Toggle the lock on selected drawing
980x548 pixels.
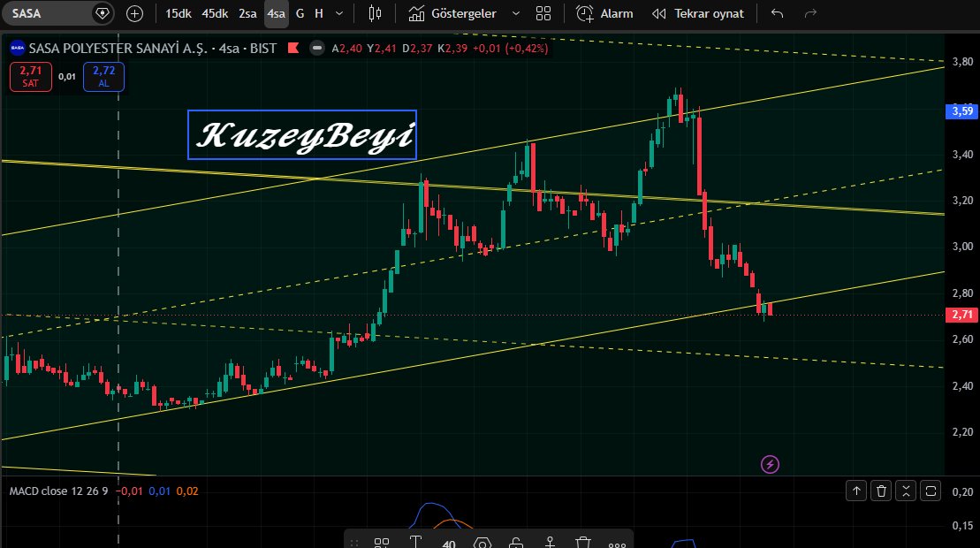click(x=516, y=543)
